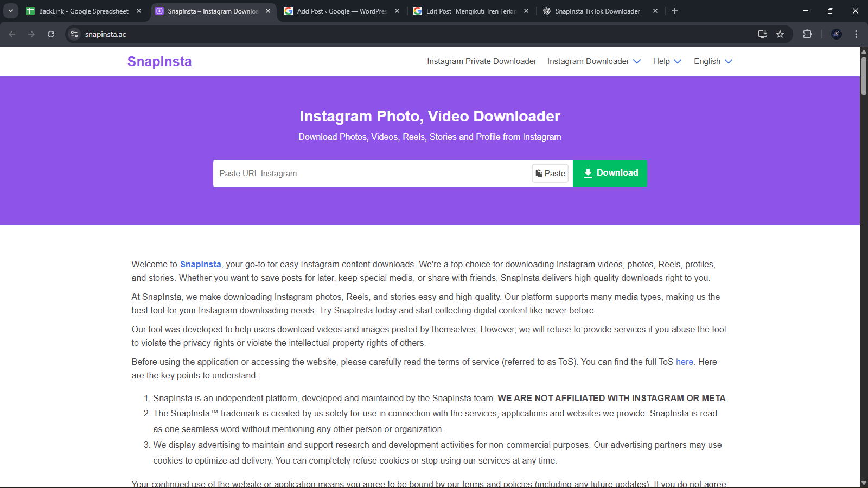Click the Paste button
The height and width of the screenshot is (488, 868).
tap(550, 173)
